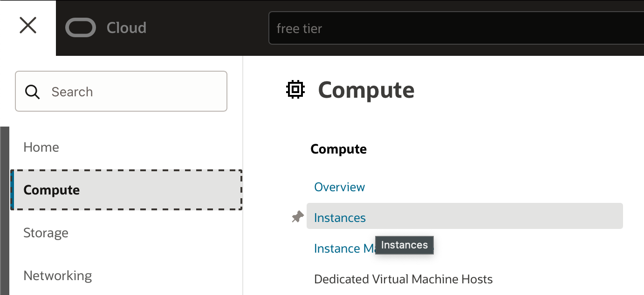Click the Compute chip icon beside page title

pos(295,89)
